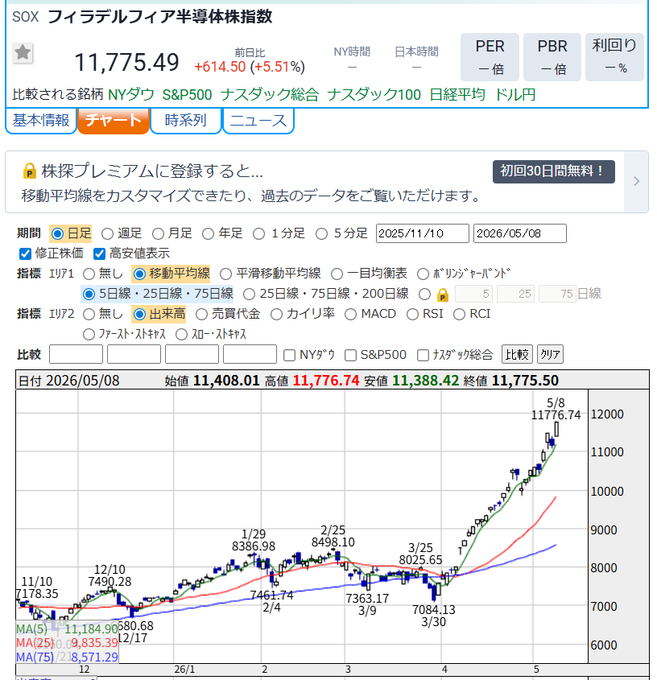Select スロー・ストキャス indicator radio

[182, 334]
